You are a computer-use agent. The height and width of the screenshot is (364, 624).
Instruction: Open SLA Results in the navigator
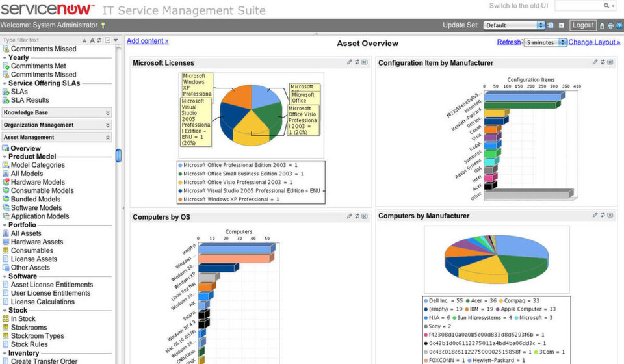pos(30,100)
